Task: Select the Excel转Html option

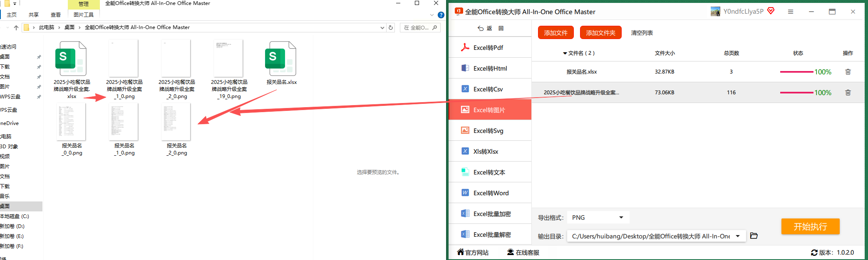Action: [x=490, y=68]
